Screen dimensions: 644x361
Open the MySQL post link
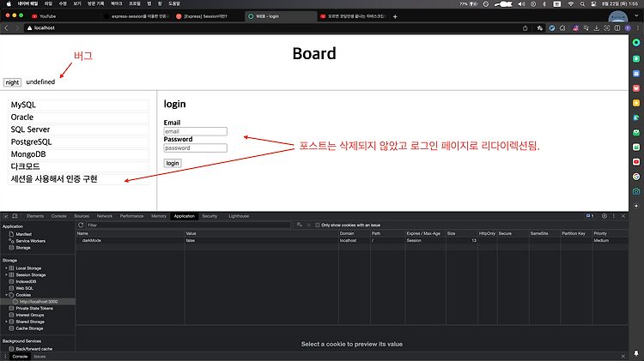tap(23, 105)
